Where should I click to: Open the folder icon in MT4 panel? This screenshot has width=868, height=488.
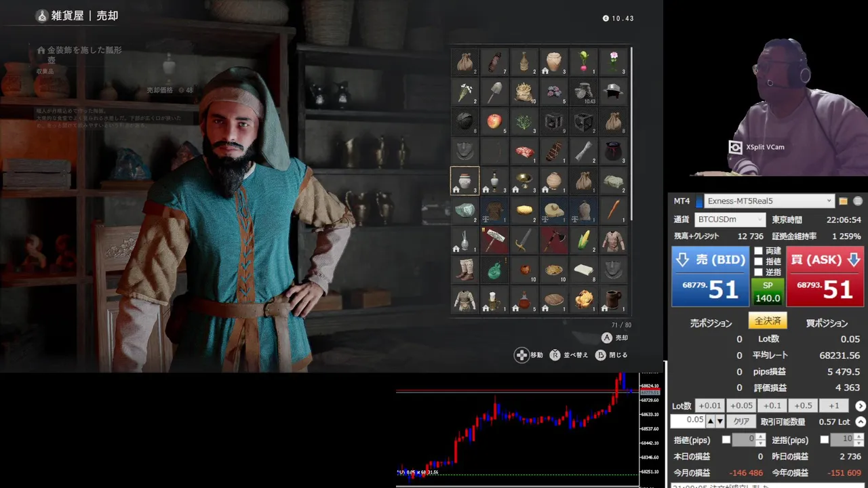843,201
